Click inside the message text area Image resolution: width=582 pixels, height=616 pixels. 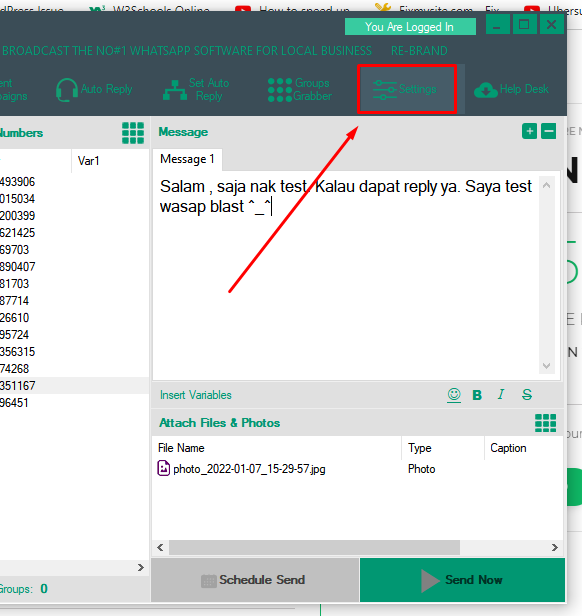[x=346, y=275]
